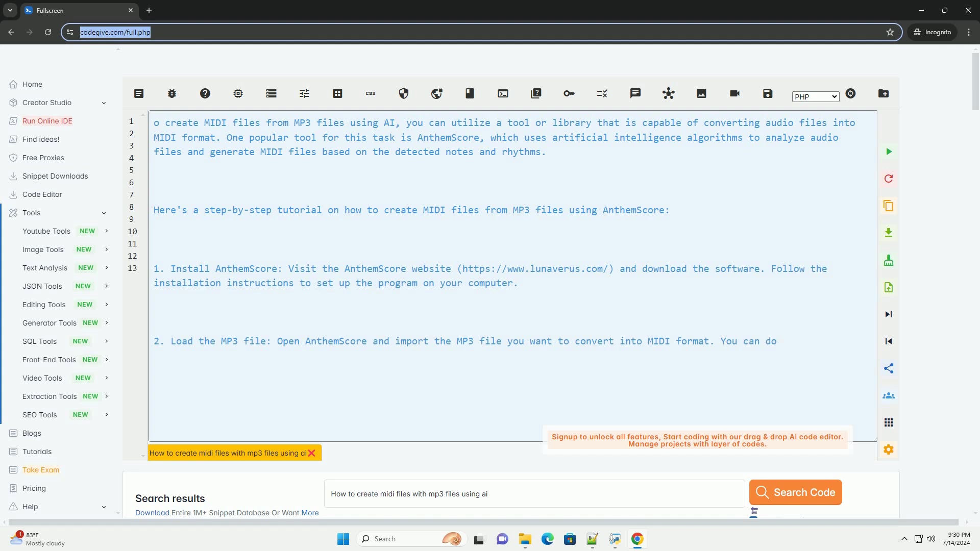Image resolution: width=980 pixels, height=551 pixels.
Task: Click the document notes icon in editor toolbar
Action: (x=139, y=93)
